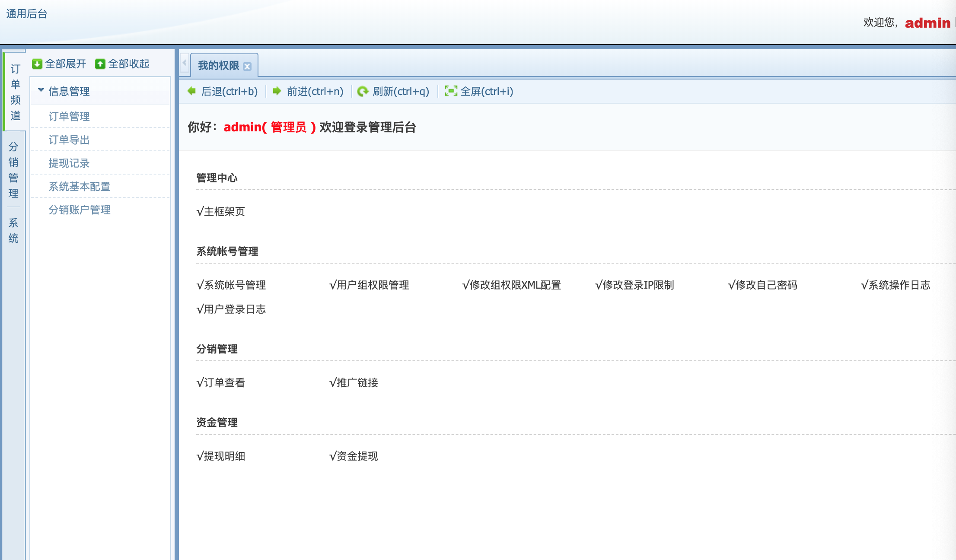The width and height of the screenshot is (956, 560).
Task: Open 订单导出 menu entry
Action: (69, 140)
